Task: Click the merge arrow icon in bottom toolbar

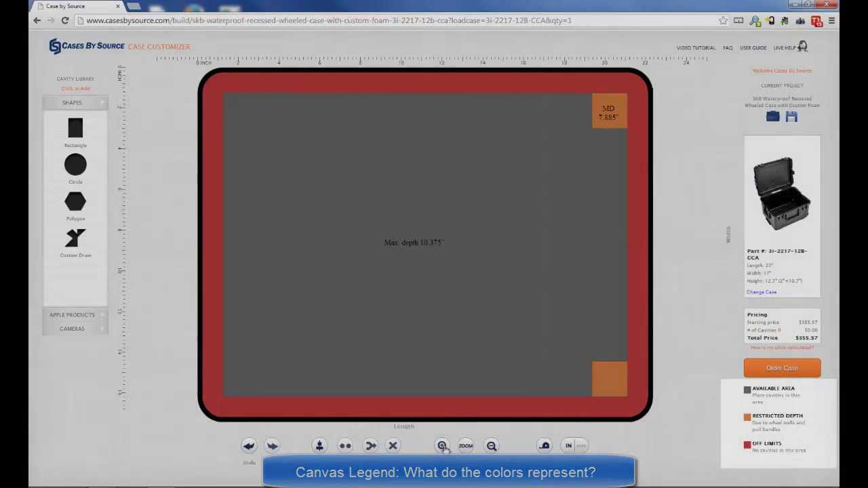Action: pos(370,445)
